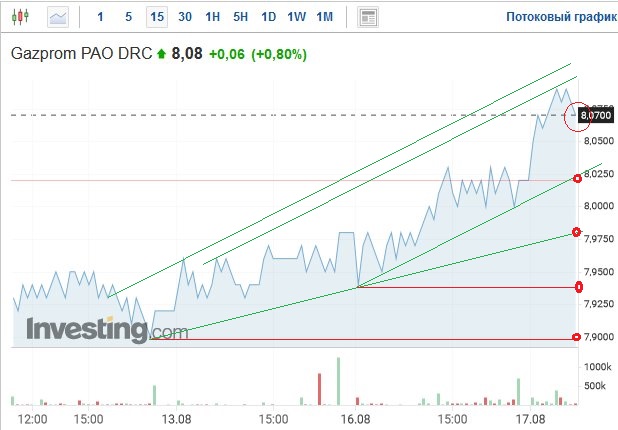
Task: Choose the 1D daily interval
Action: [268, 17]
